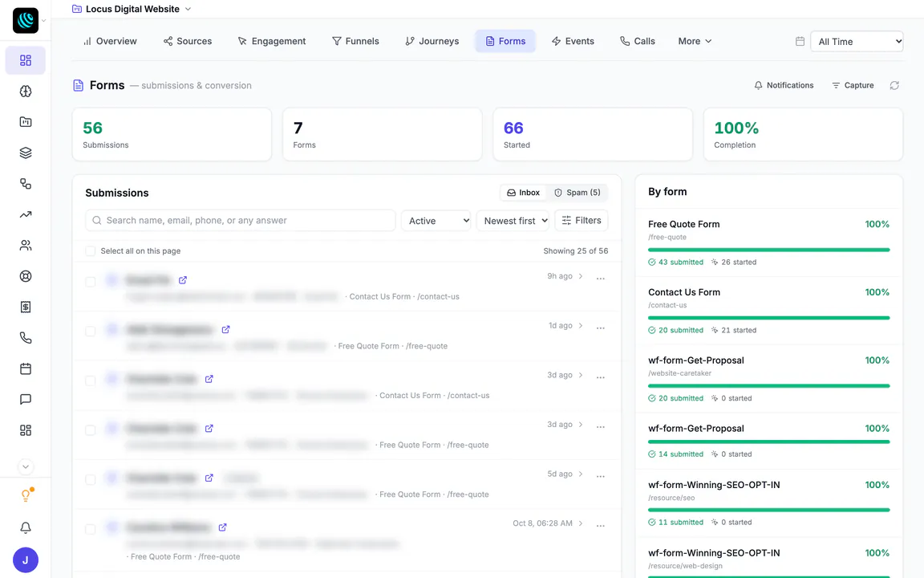
Task: Expand the 1d ago submission chevron
Action: coord(581,326)
